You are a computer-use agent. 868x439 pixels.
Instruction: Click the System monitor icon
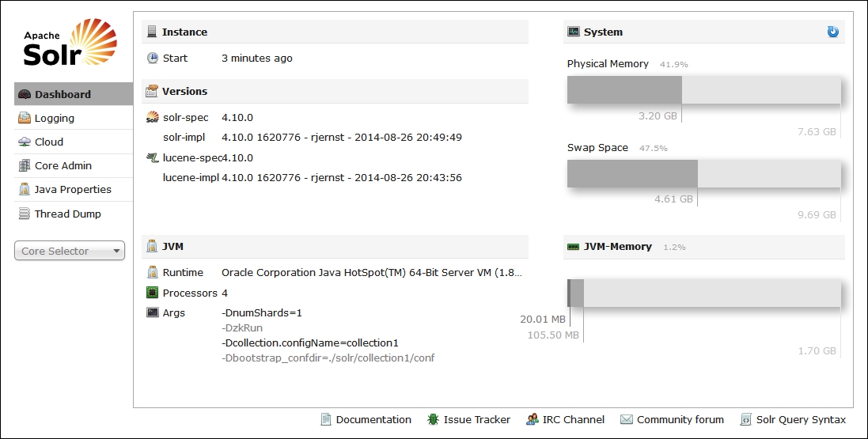[x=574, y=32]
